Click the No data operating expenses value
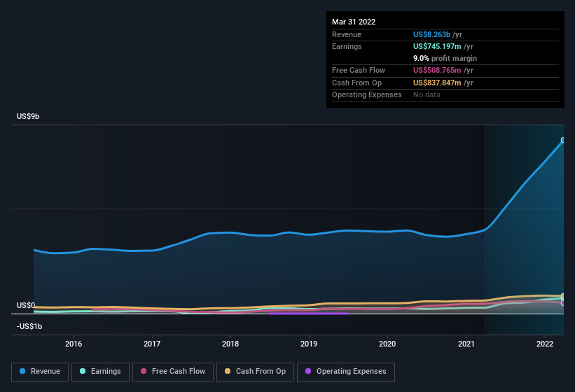The height and width of the screenshot is (392, 575). point(427,95)
